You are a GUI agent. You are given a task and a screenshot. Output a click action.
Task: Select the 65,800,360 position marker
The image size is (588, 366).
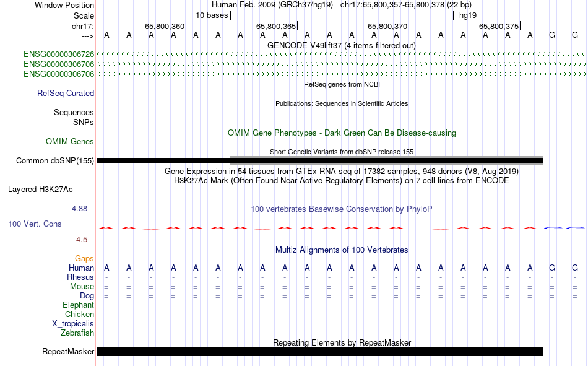tap(165, 26)
